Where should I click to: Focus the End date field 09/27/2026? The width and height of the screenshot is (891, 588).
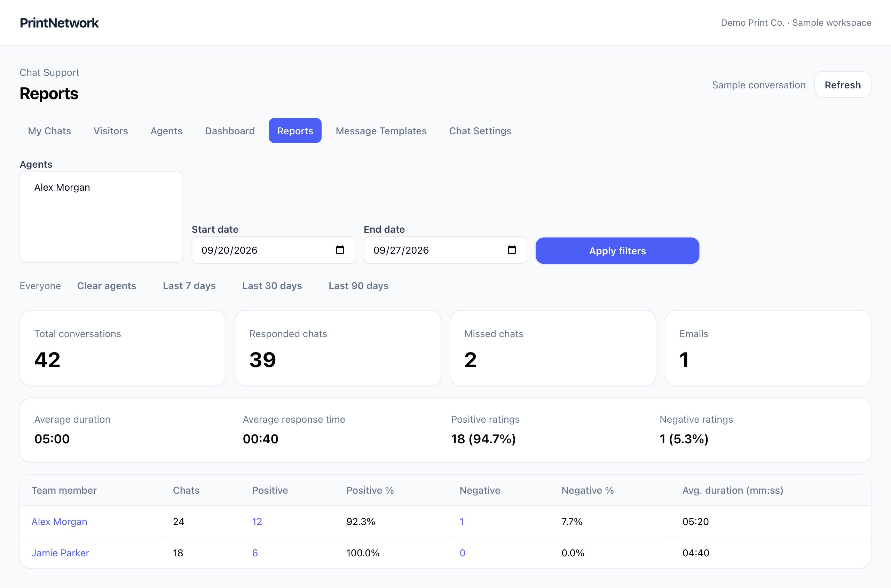click(445, 250)
